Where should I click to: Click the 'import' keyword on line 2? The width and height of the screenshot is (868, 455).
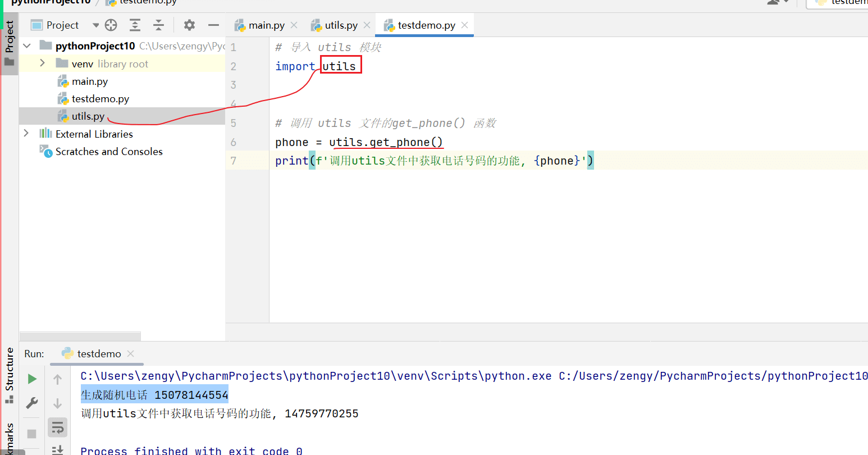(295, 66)
